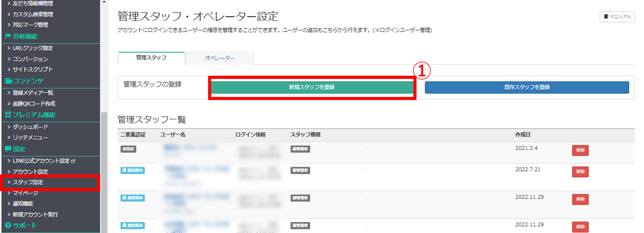Click 解除 for the 2021.3.4 row
This screenshot has height=233, width=644.
tap(580, 150)
